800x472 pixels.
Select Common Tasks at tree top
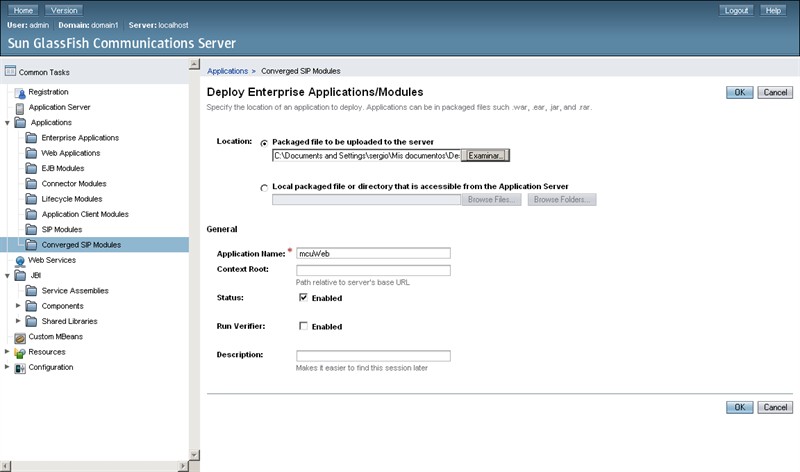click(x=44, y=72)
